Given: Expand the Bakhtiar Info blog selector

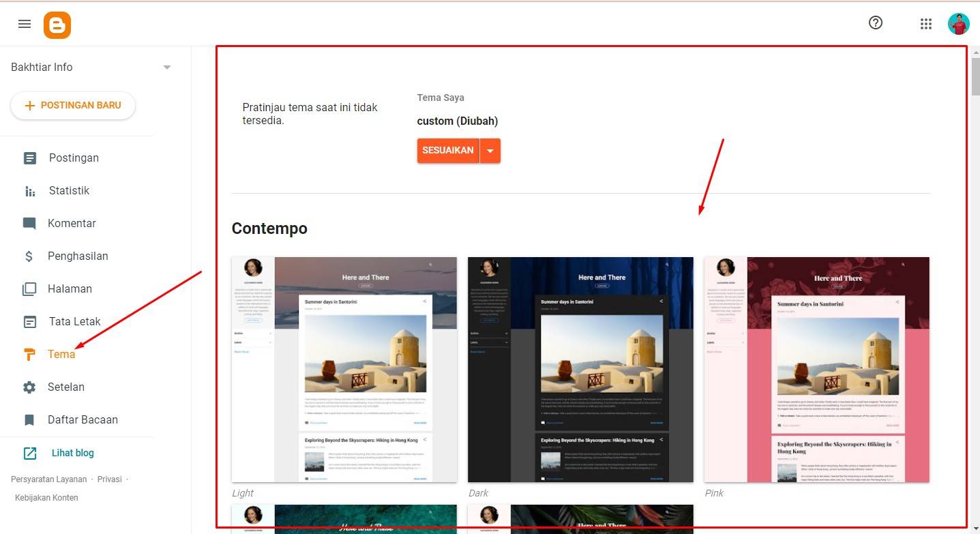Looking at the screenshot, I should pyautogui.click(x=167, y=68).
